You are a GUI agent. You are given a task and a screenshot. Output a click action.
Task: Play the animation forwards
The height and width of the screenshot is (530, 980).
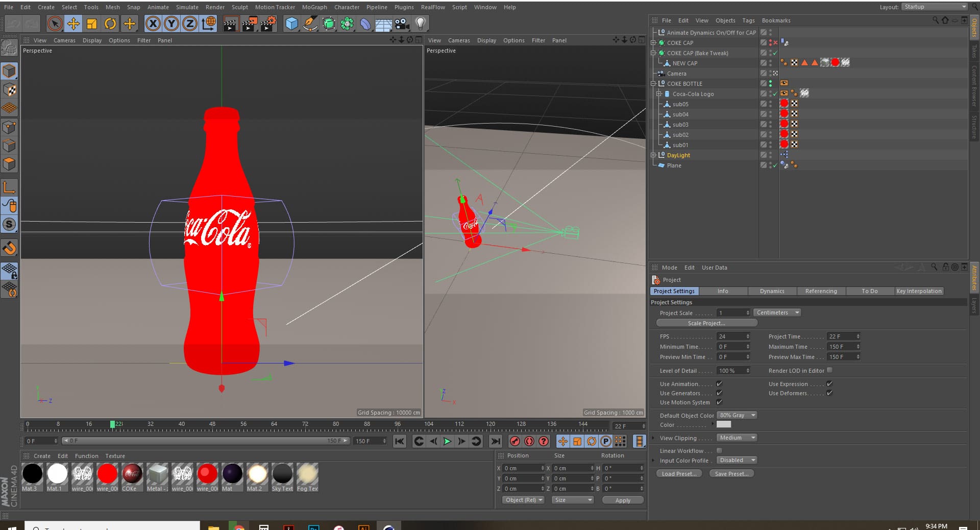tap(447, 441)
